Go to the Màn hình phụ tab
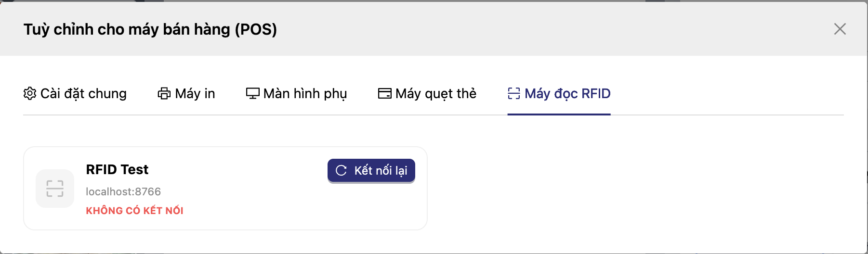The height and width of the screenshot is (254, 868). [x=305, y=93]
